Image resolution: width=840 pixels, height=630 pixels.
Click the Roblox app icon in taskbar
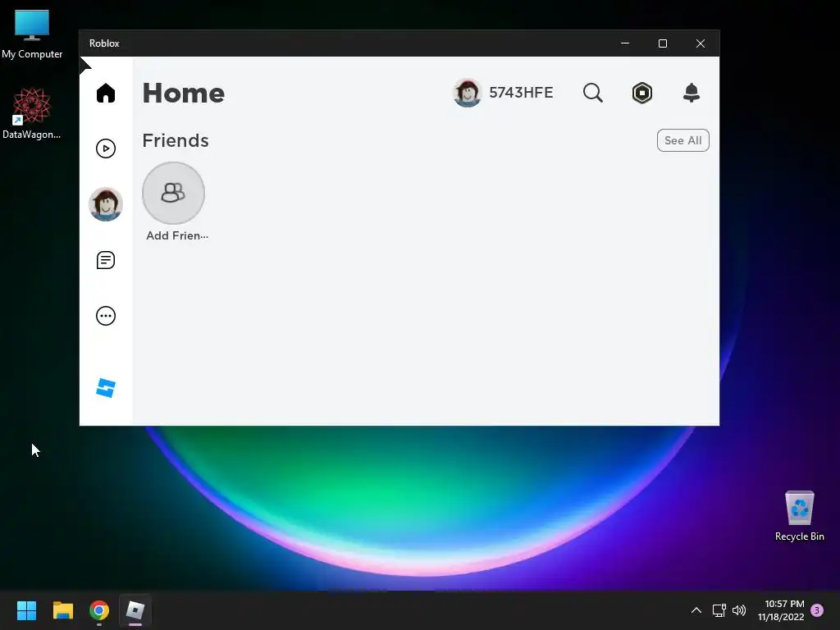tap(135, 610)
